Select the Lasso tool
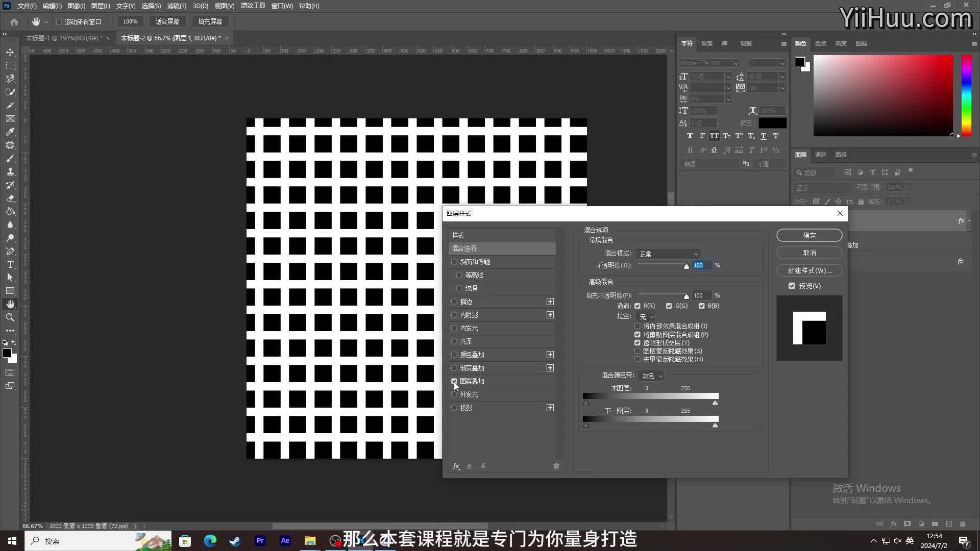 coord(10,79)
